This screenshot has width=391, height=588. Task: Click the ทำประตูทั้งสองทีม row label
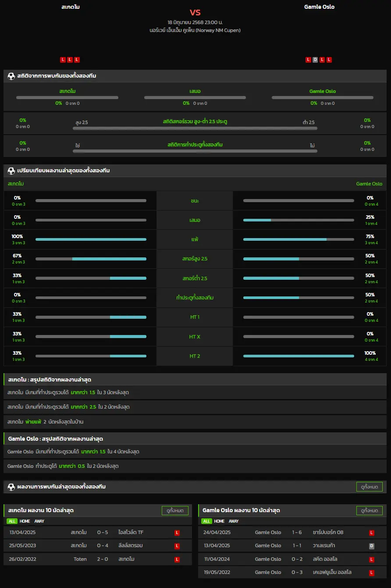tap(195, 298)
